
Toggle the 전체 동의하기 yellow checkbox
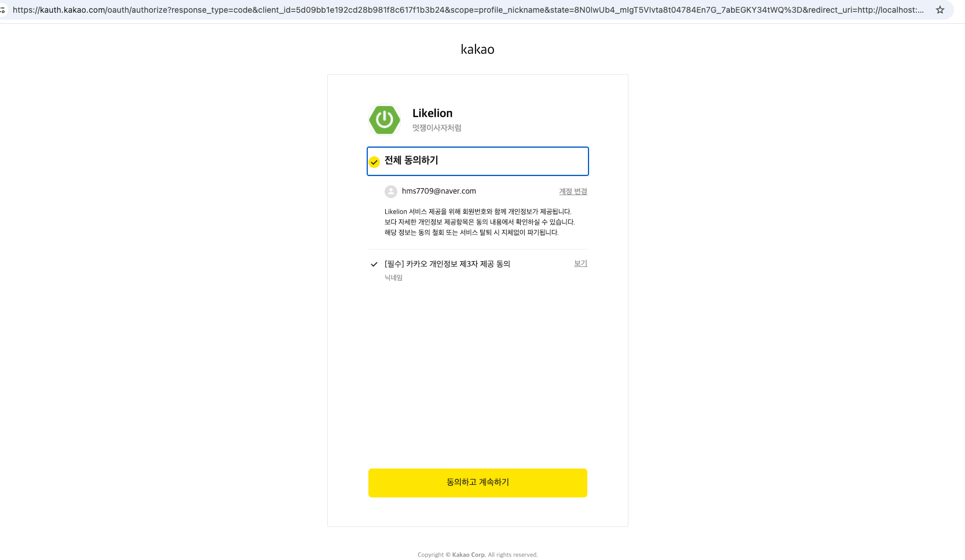tap(374, 162)
